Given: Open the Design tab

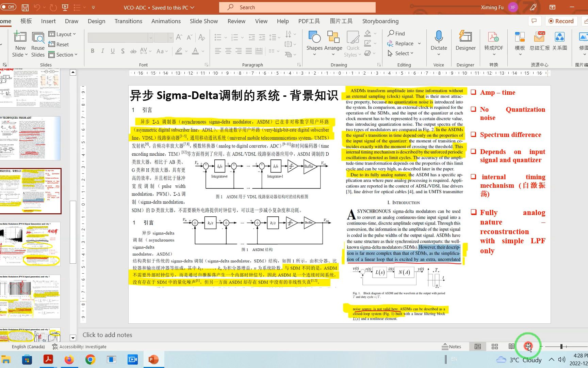Looking at the screenshot, I should (x=96, y=21).
